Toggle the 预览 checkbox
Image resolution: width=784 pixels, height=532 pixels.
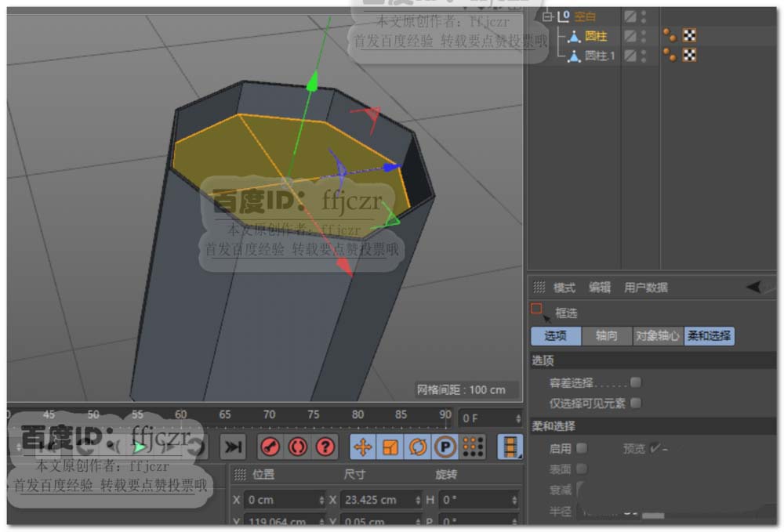click(655, 448)
